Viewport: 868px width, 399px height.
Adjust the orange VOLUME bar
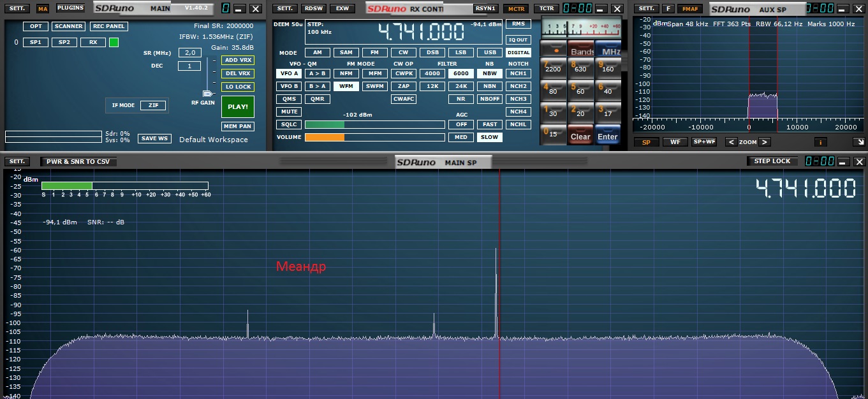[x=374, y=137]
